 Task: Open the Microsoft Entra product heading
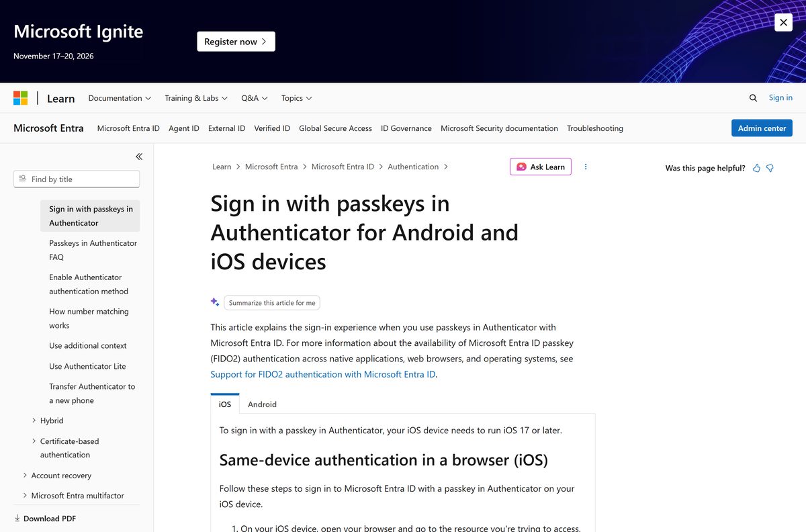click(x=48, y=128)
